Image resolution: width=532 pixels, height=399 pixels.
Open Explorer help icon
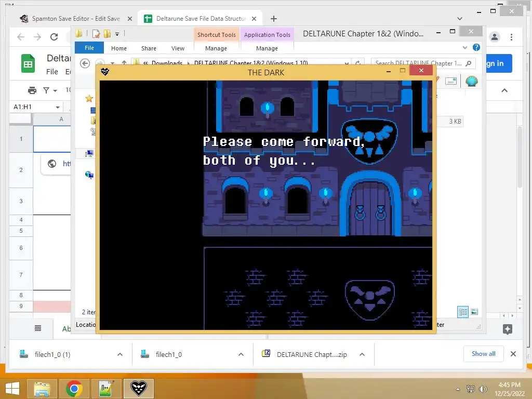click(x=476, y=47)
